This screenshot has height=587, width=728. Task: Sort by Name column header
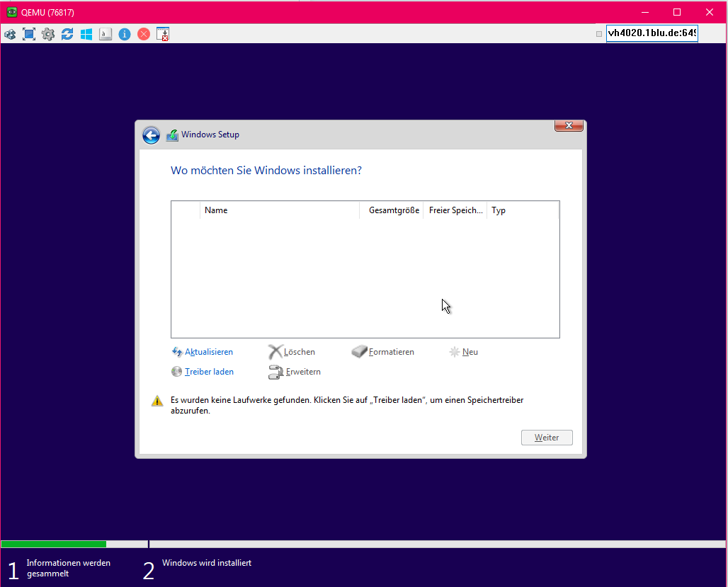click(280, 210)
